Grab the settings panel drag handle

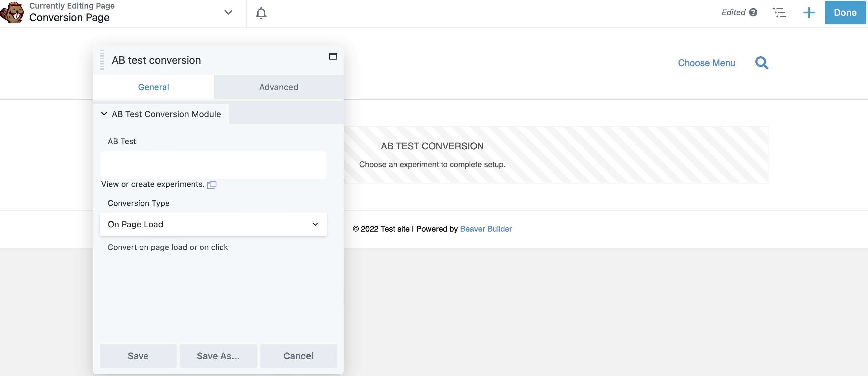point(102,60)
